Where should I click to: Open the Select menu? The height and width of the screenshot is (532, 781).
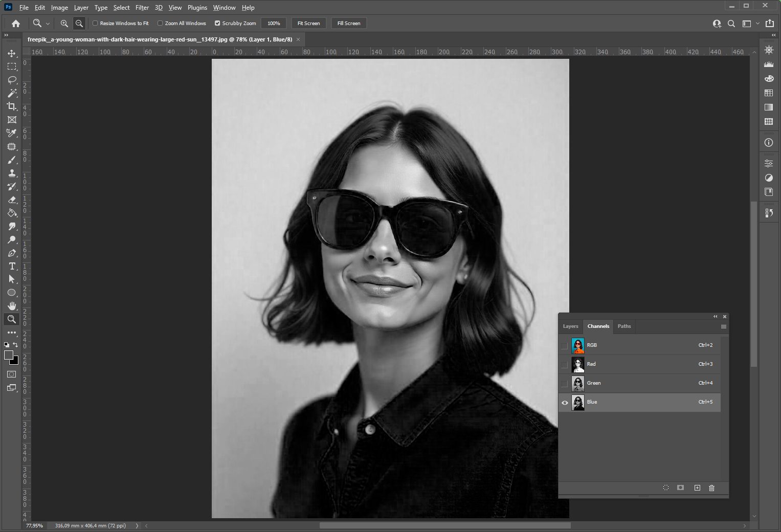[x=122, y=8]
